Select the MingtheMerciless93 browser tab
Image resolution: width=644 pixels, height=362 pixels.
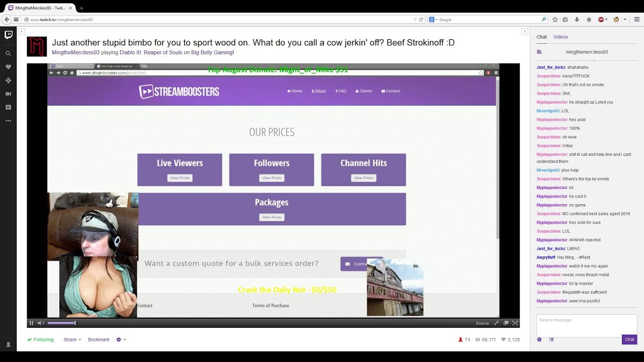point(39,8)
